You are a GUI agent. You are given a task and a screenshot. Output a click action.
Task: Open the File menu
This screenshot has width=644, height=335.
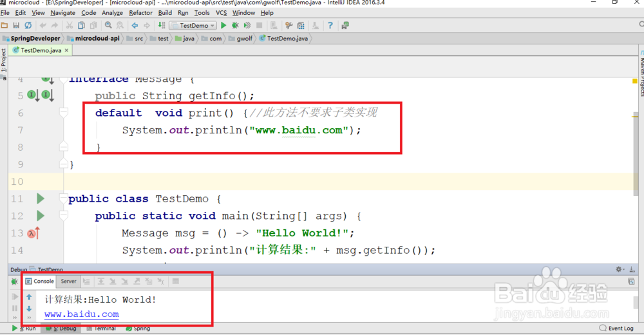pos(5,13)
